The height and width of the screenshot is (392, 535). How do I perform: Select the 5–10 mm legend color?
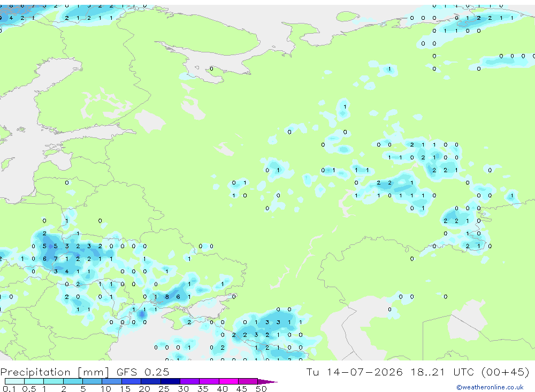pyautogui.click(x=93, y=381)
